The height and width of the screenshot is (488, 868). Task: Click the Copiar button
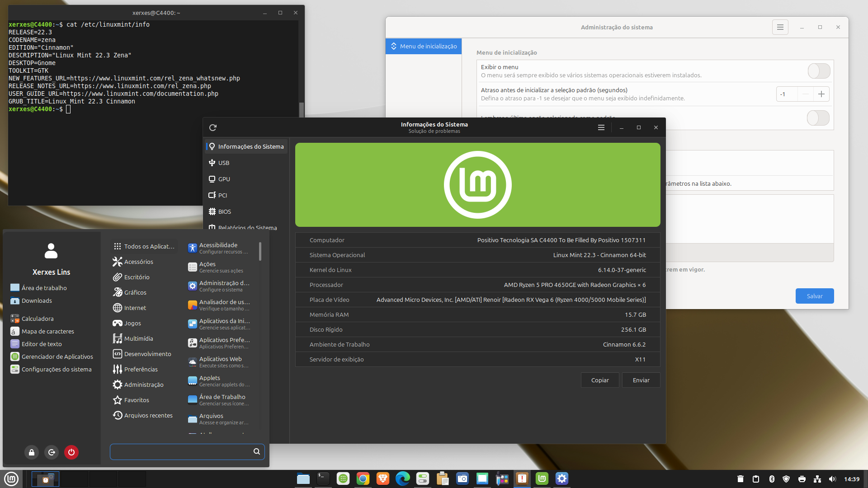600,380
